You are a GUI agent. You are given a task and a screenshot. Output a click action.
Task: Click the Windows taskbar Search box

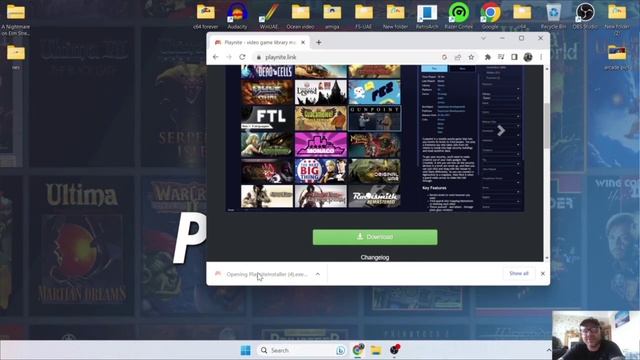tap(302, 350)
